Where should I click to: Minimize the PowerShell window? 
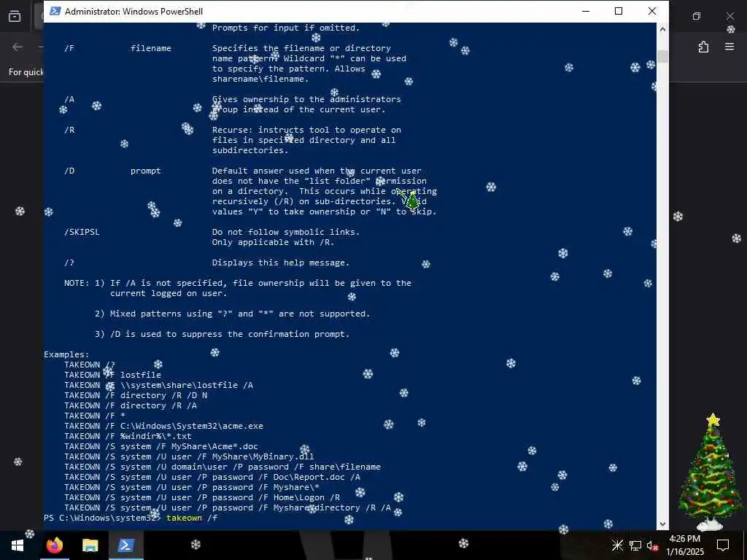(586, 11)
